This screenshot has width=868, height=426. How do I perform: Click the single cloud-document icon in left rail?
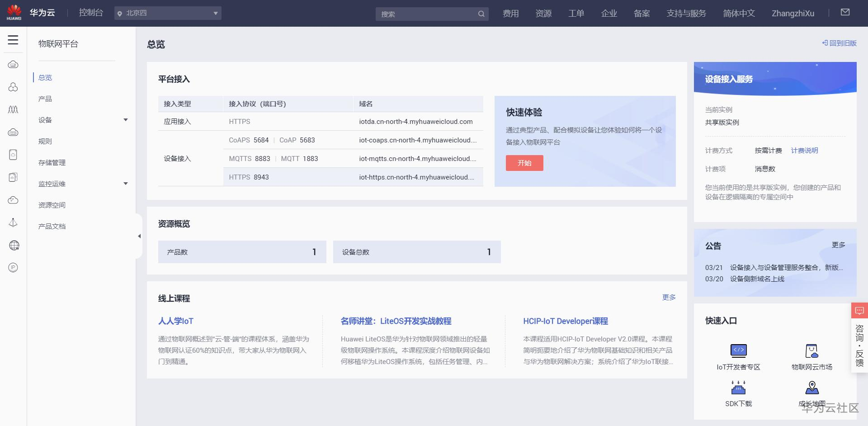tap(13, 155)
